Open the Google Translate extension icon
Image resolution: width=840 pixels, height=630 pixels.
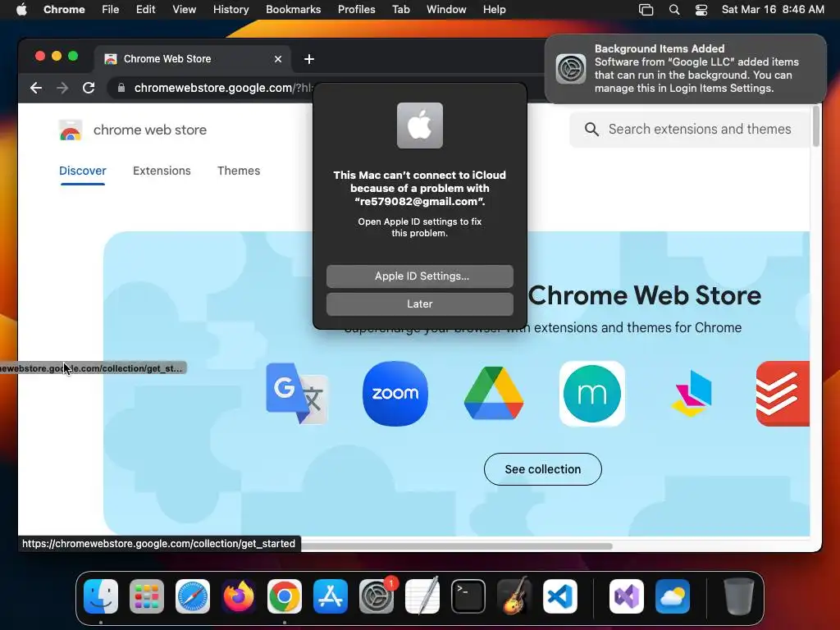297,394
